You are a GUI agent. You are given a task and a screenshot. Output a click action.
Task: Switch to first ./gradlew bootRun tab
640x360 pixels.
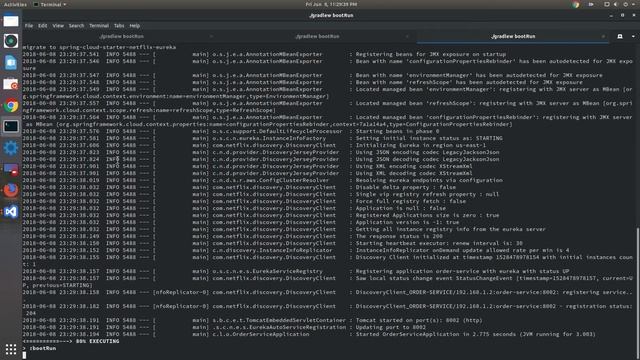122,36
